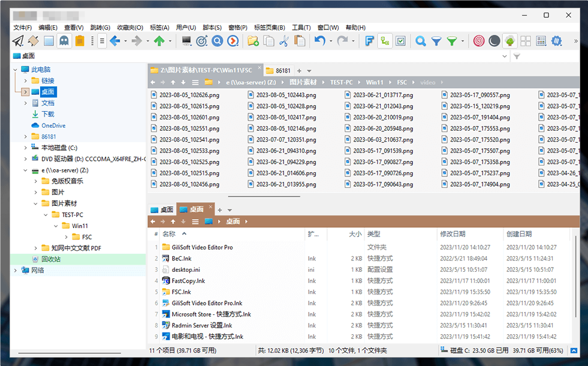The image size is (588, 366).
Task: Open the 文件(F) menu
Action: pyautogui.click(x=23, y=28)
